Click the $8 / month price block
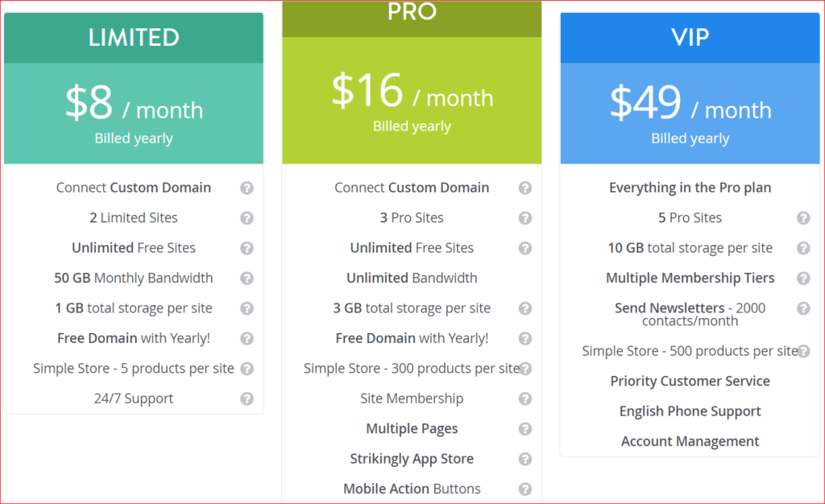This screenshot has height=504, width=825. click(x=134, y=113)
